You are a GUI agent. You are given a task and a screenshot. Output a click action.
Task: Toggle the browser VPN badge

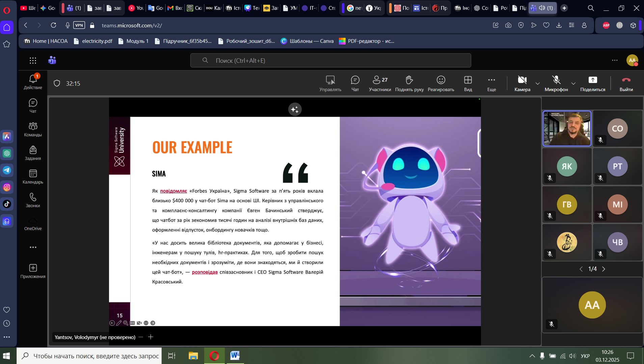(79, 25)
